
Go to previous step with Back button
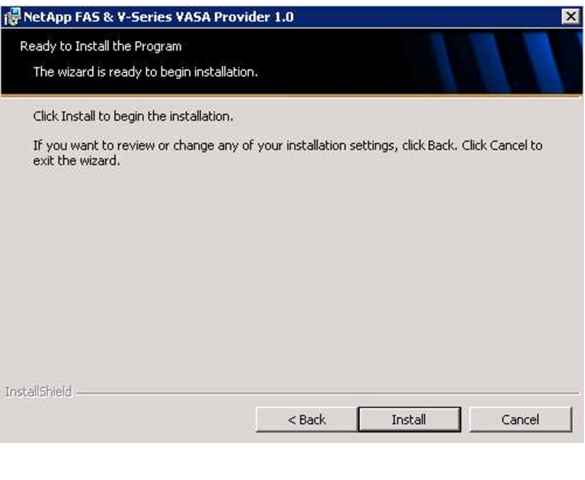tap(306, 420)
